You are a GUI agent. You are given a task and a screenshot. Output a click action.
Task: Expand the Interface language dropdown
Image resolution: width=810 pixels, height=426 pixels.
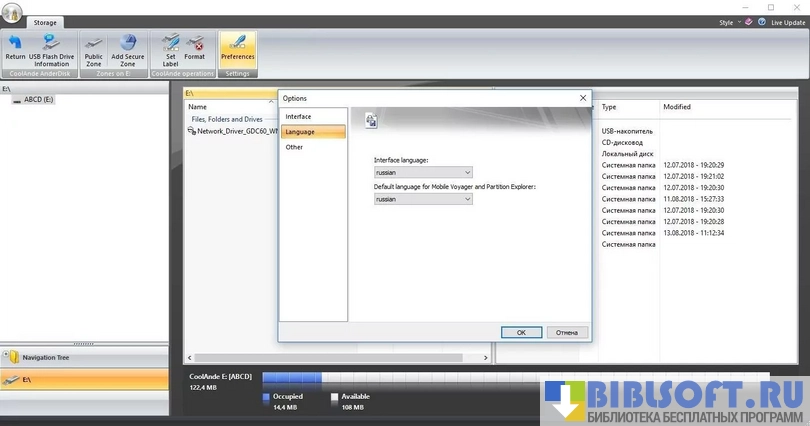tap(423, 172)
